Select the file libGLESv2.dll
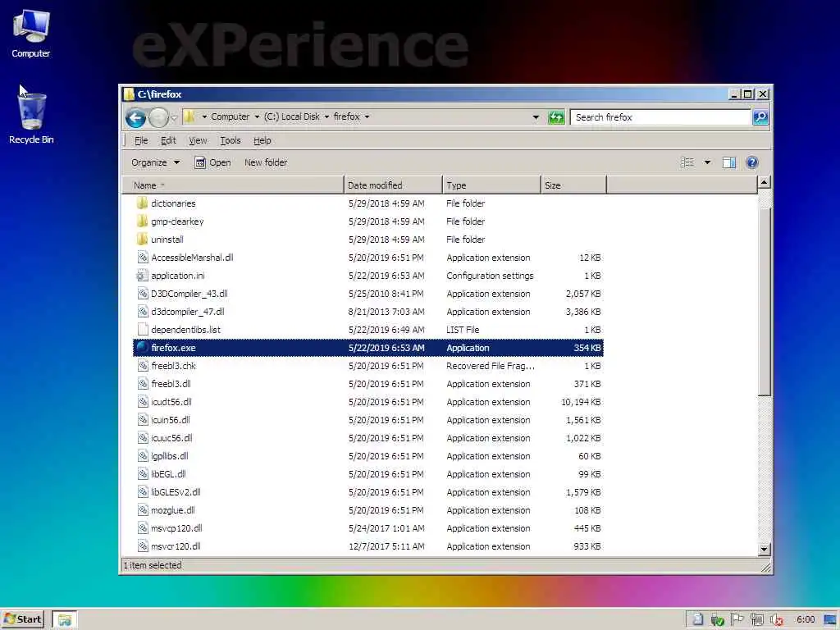 pos(176,492)
